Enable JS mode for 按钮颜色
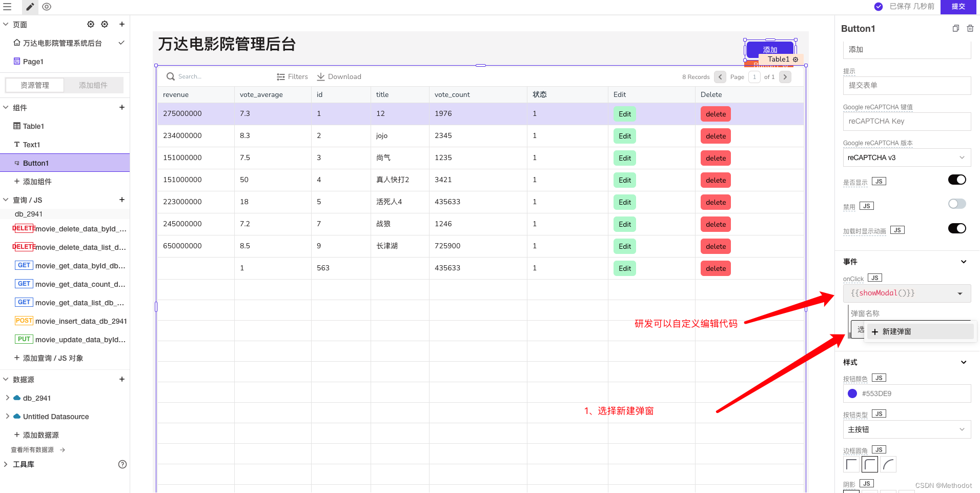Screen dimensions: 980x493 tap(879, 378)
